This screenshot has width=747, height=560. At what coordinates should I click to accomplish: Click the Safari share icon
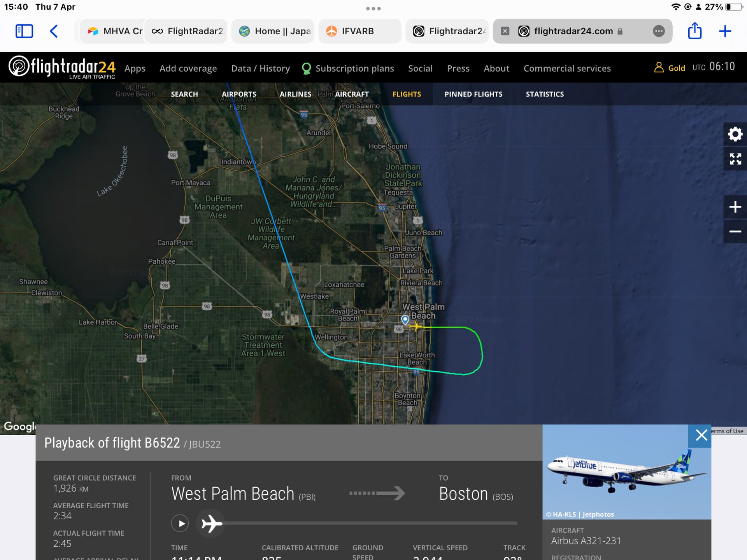(x=694, y=31)
